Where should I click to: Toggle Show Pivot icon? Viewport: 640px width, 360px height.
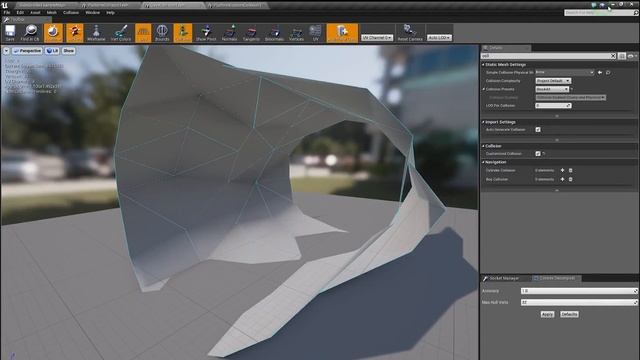tap(206, 33)
